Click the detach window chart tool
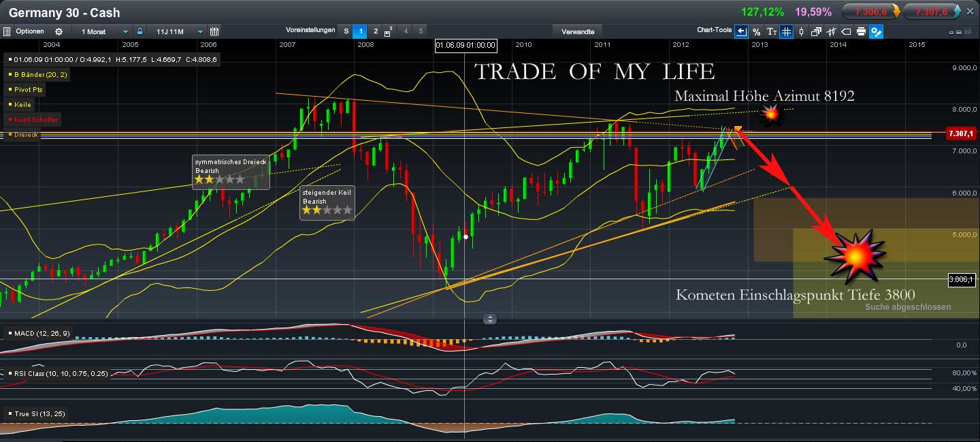 (816, 31)
